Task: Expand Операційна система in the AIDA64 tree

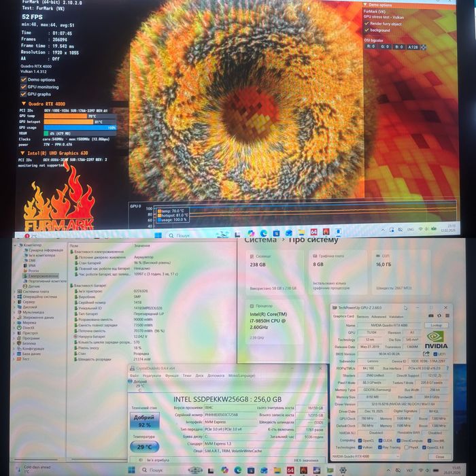Action: pos(14,296)
